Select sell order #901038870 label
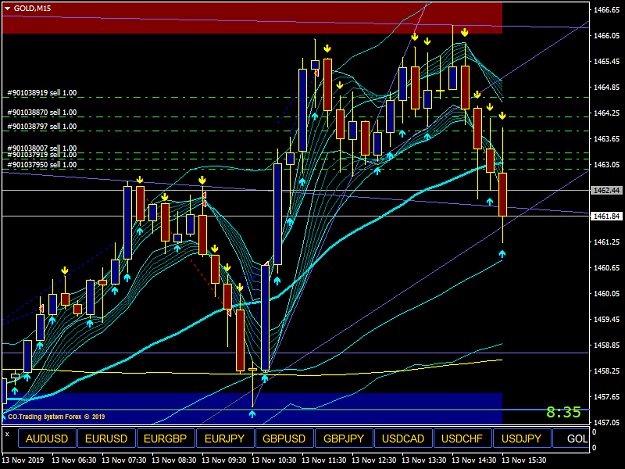Screen dimensions: 625x469 42,112
